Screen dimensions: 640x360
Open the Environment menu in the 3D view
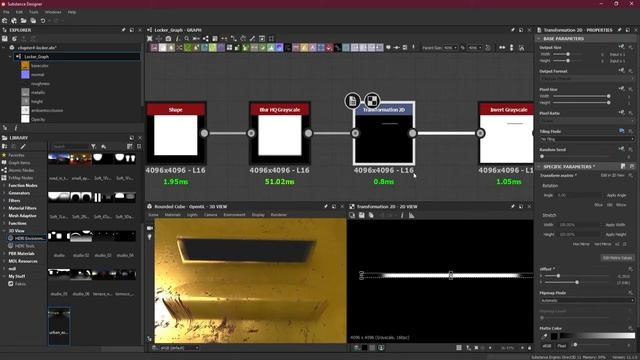(x=234, y=215)
